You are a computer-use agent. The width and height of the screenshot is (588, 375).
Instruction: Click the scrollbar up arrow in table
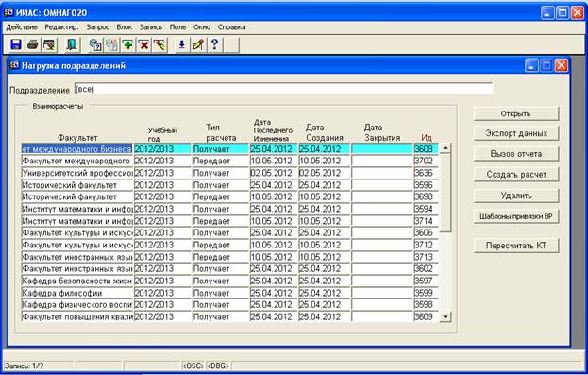pos(445,148)
